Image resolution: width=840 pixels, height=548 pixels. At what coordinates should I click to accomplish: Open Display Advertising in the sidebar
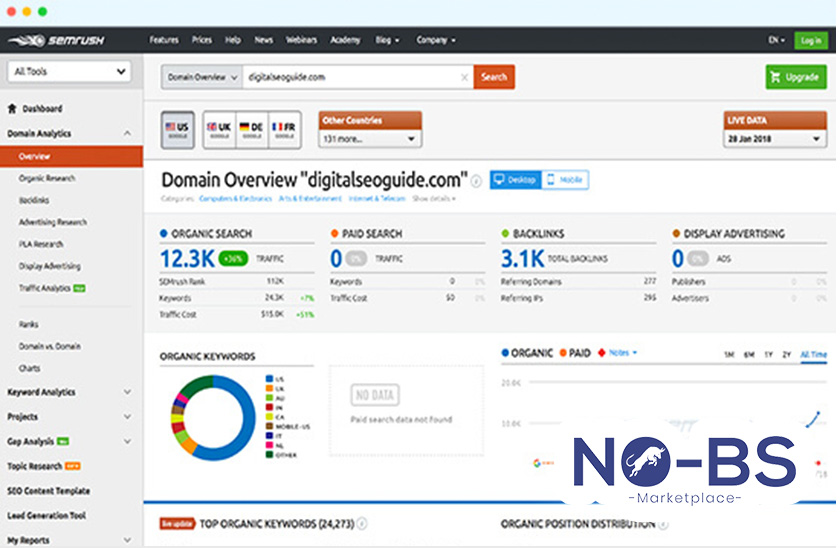[x=49, y=266]
